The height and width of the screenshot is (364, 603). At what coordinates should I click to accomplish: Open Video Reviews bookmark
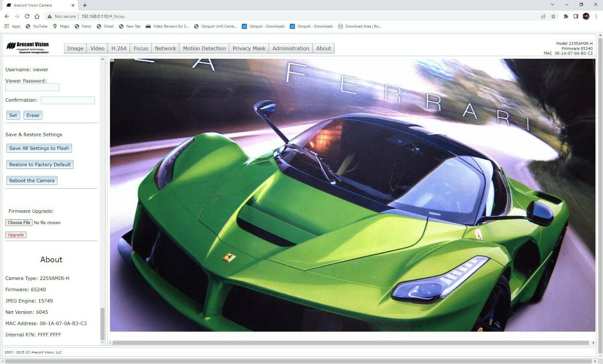pyautogui.click(x=167, y=26)
